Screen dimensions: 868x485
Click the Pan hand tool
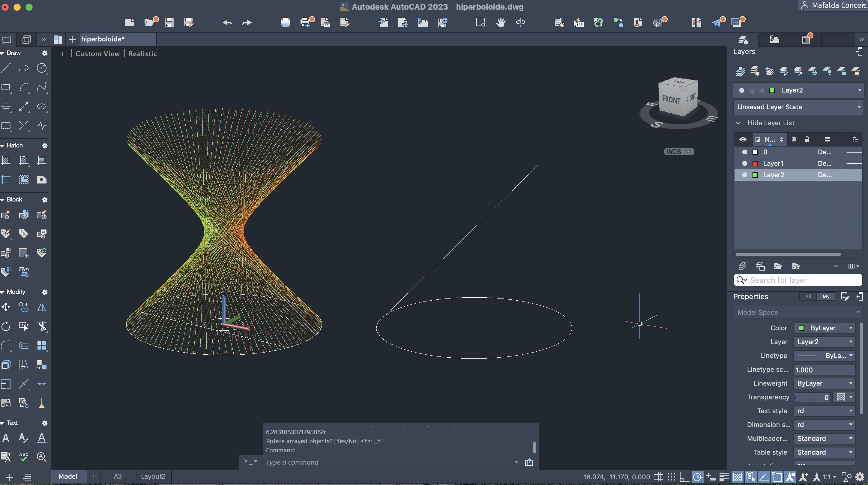501,23
